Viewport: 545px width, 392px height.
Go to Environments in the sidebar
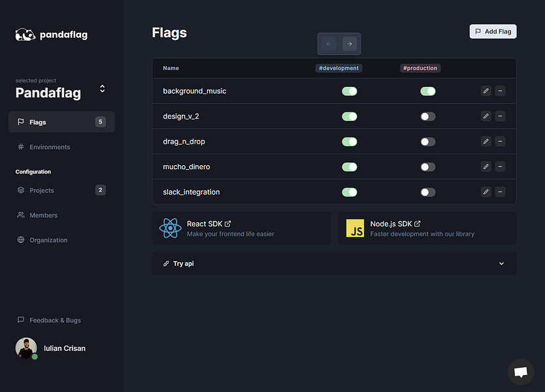pyautogui.click(x=61, y=146)
